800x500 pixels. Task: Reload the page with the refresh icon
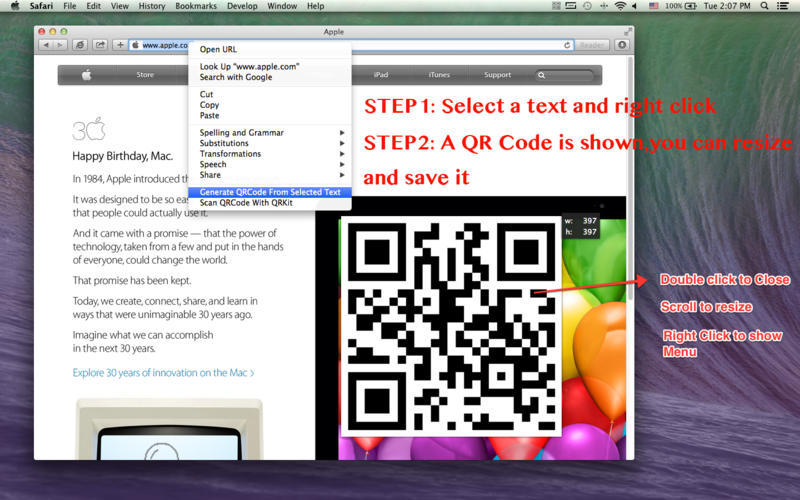click(568, 44)
